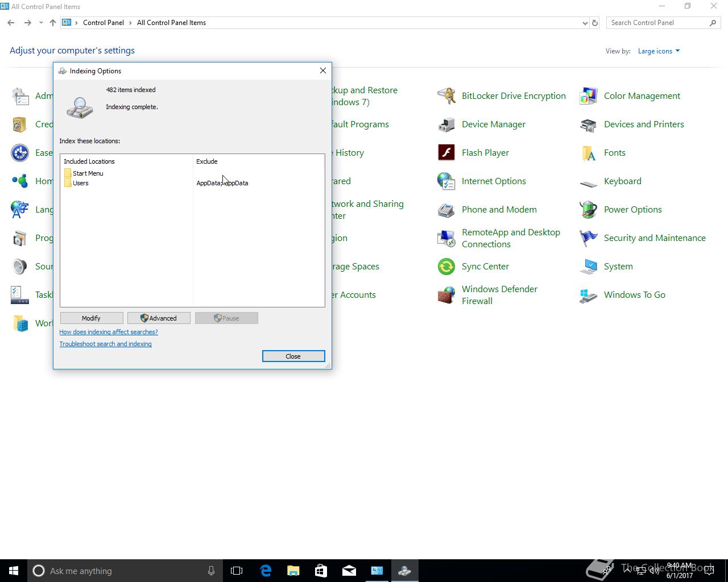Click the Windows Start button
The width and height of the screenshot is (728, 582).
14,571
